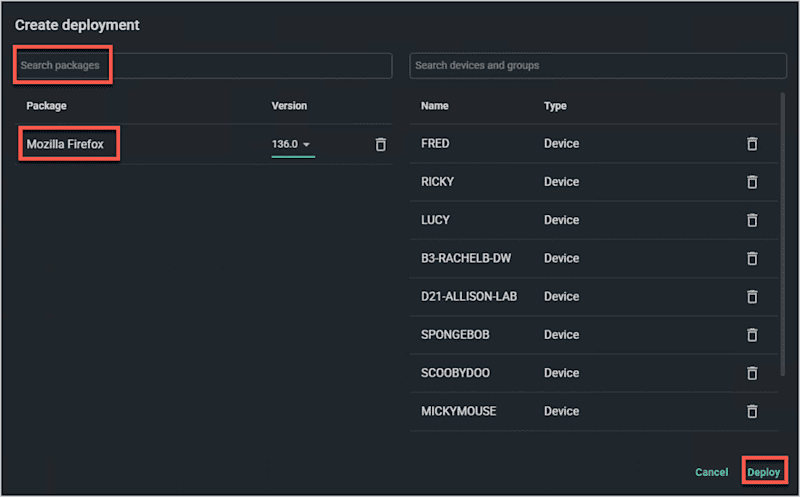The image size is (800, 497).
Task: Delete the SPONGEBOB device row
Action: tap(752, 335)
